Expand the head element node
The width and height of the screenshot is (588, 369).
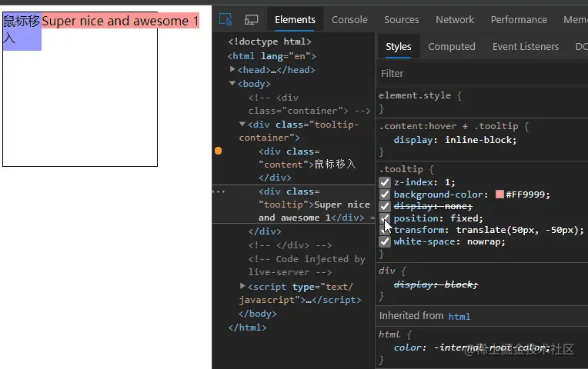(232, 69)
